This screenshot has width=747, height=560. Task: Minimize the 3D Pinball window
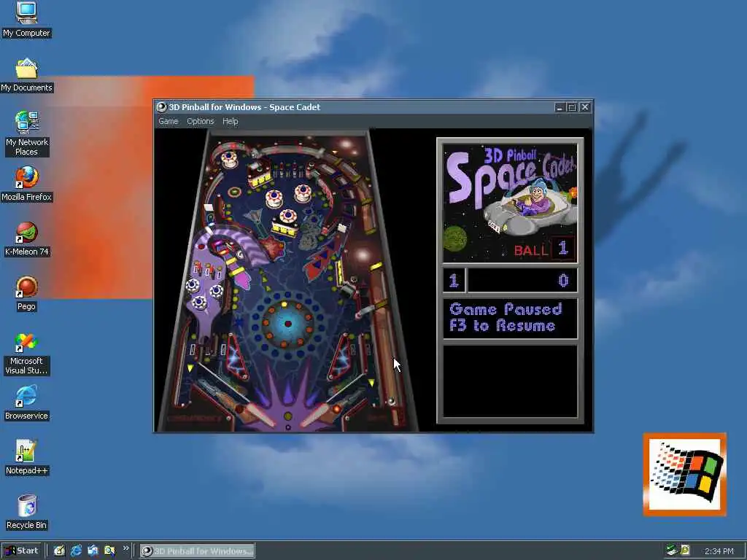(x=560, y=108)
